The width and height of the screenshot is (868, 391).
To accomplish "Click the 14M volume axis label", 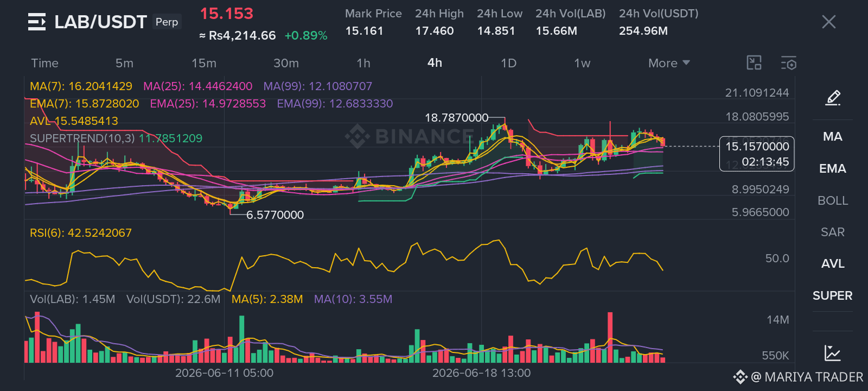I will pos(778,320).
